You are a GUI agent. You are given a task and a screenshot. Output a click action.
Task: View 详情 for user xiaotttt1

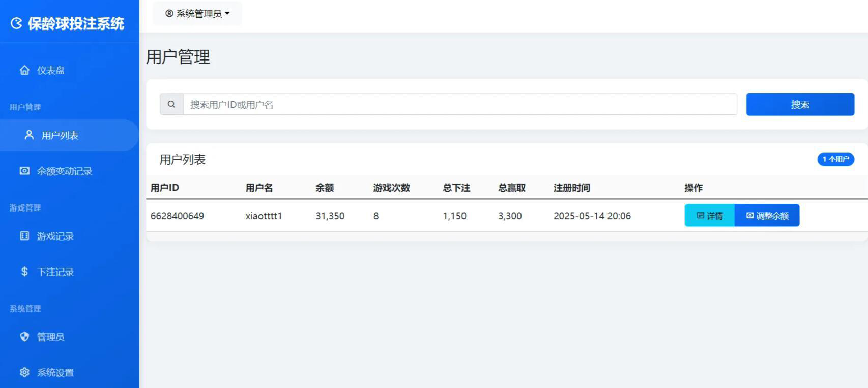point(709,216)
